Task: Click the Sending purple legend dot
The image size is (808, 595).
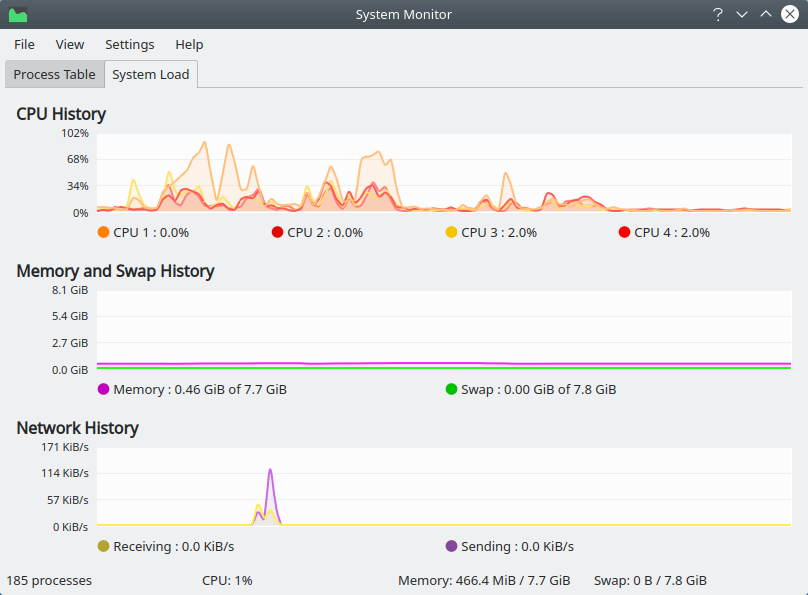Action: pos(451,546)
